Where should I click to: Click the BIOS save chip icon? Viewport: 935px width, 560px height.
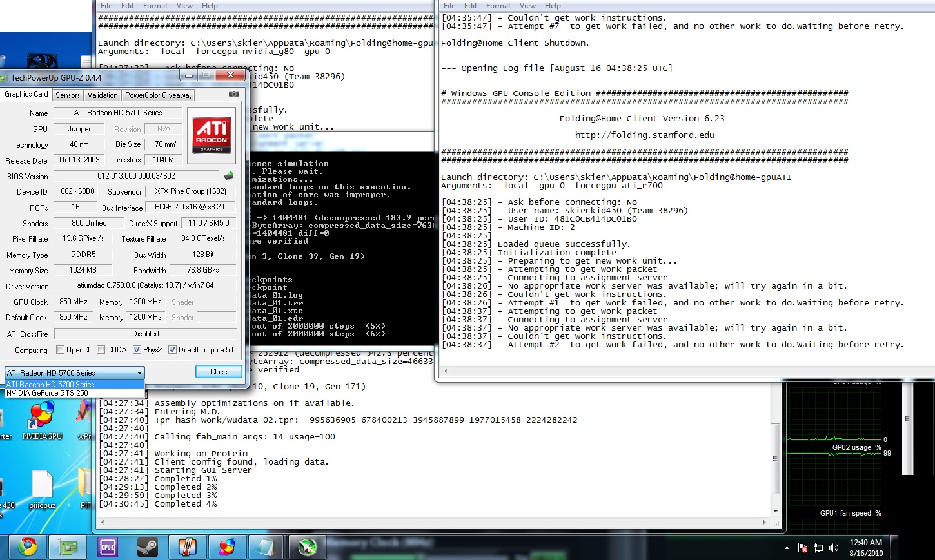coord(229,176)
